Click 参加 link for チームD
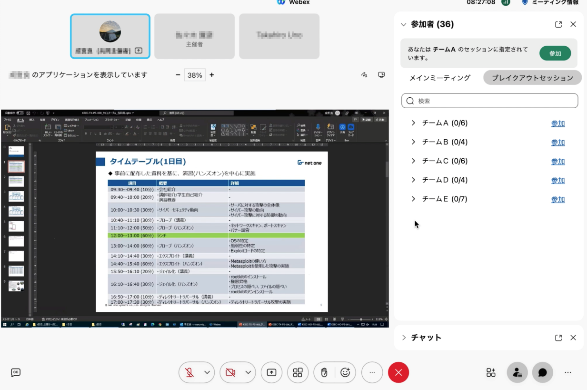 [x=558, y=180]
